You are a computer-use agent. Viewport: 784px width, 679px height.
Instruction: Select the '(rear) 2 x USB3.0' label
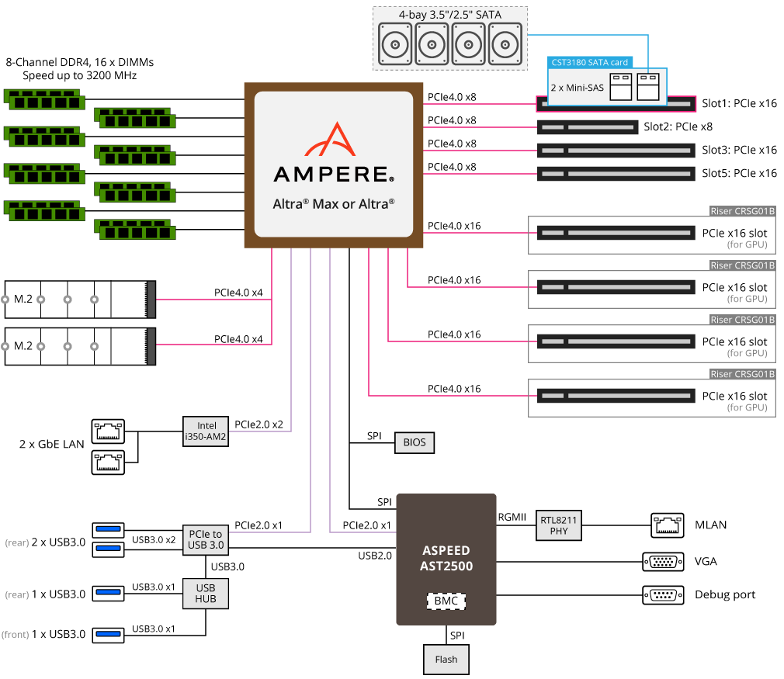(x=45, y=542)
